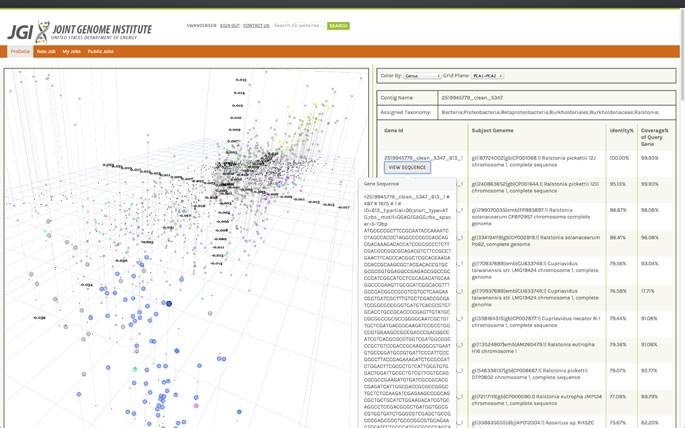Click the Identity% column header
Image resolution: width=685 pixels, height=428 pixels.
(x=621, y=131)
